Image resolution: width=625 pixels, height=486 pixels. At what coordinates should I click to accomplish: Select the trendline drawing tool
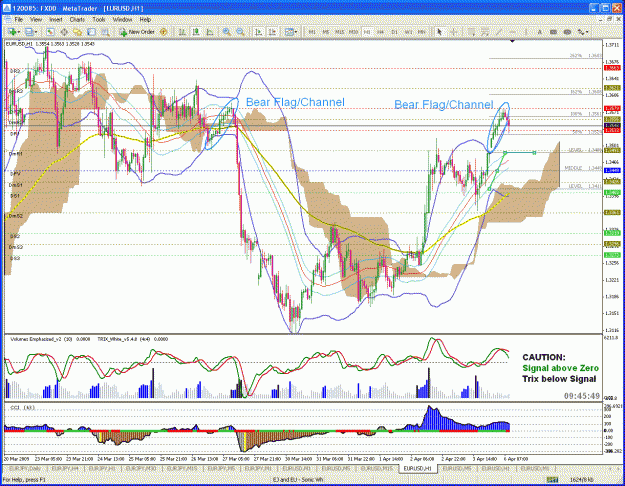coord(499,32)
